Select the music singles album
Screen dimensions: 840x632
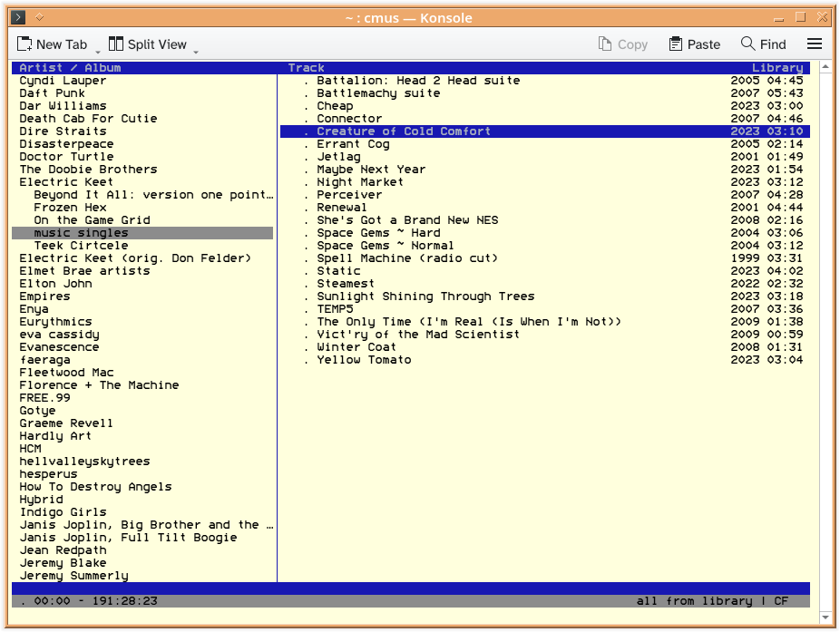pos(142,233)
